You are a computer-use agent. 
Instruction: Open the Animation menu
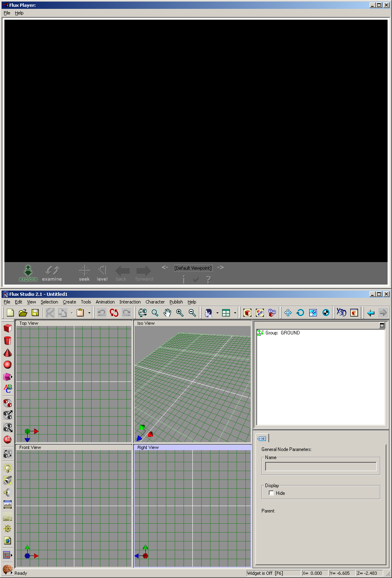(x=105, y=302)
